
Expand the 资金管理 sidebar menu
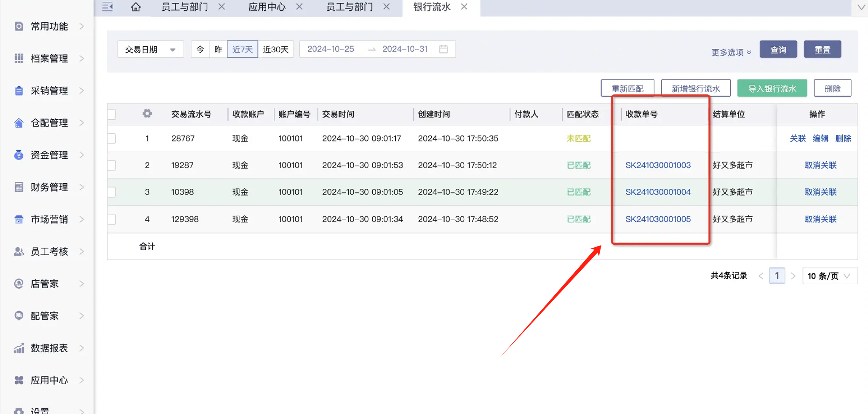82,155
